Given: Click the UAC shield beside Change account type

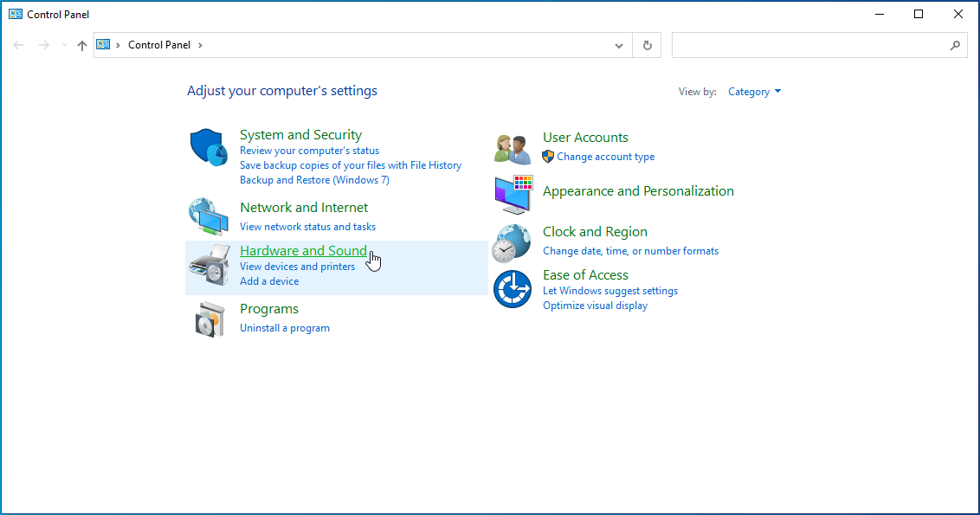Looking at the screenshot, I should (548, 157).
